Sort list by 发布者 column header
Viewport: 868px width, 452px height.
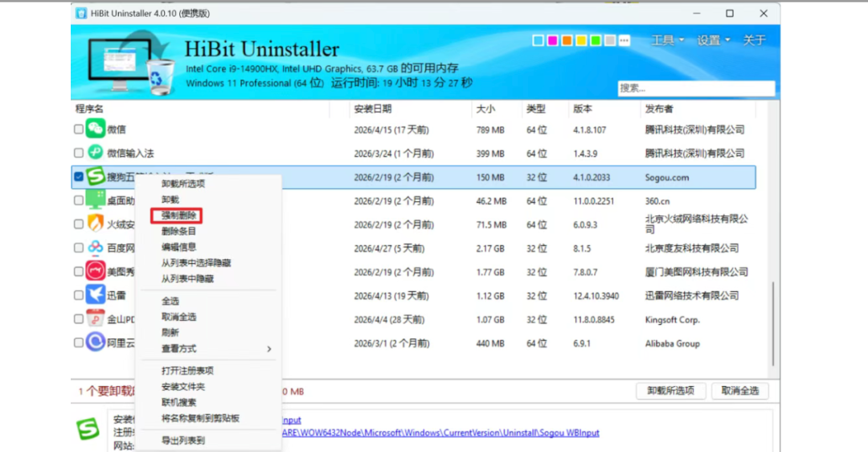click(x=659, y=109)
